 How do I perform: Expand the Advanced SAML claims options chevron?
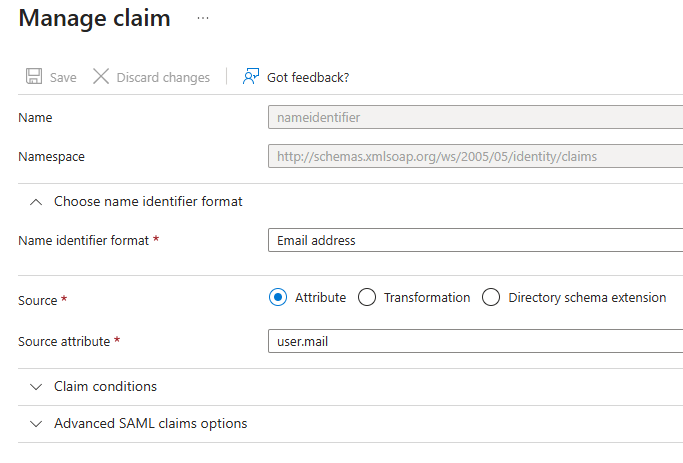(36, 424)
